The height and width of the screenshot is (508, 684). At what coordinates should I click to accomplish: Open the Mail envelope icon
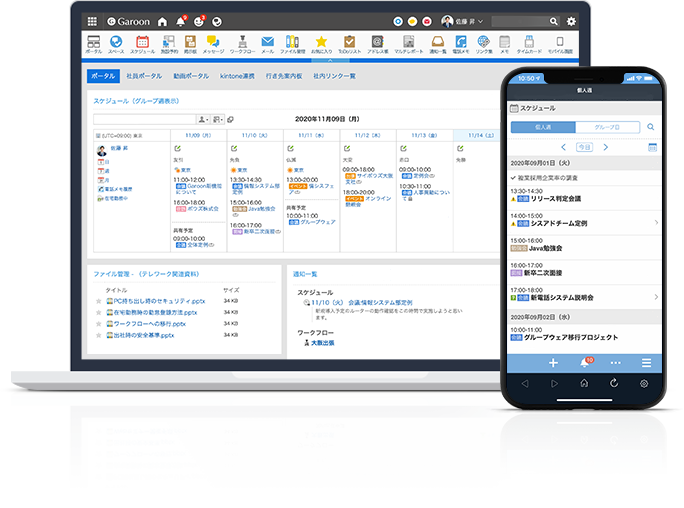(x=267, y=43)
